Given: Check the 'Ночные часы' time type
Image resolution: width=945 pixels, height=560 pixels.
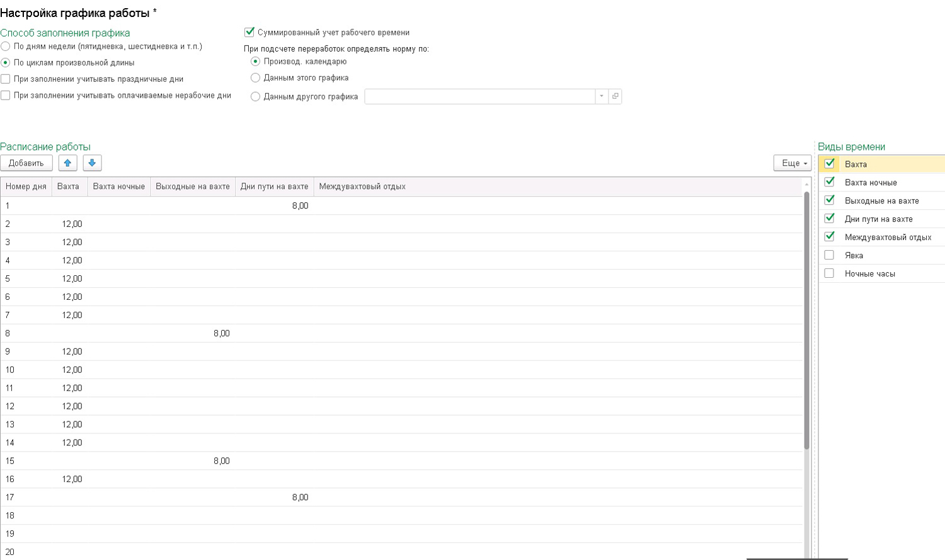Looking at the screenshot, I should click(x=830, y=273).
